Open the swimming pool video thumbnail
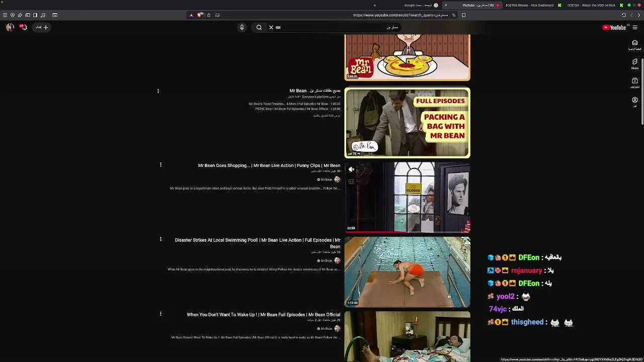The width and height of the screenshot is (644, 362). (x=408, y=271)
